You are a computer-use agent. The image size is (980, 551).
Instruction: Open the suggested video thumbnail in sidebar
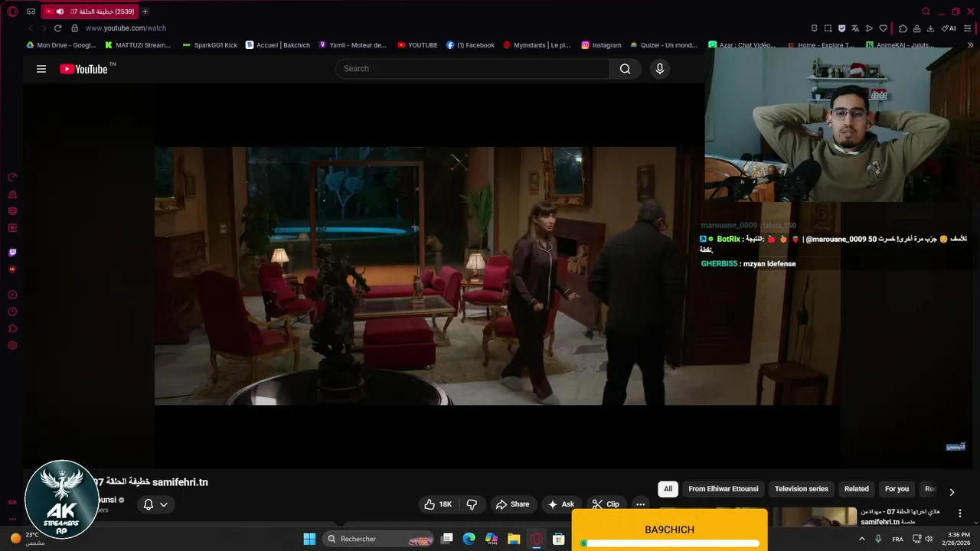click(x=813, y=517)
